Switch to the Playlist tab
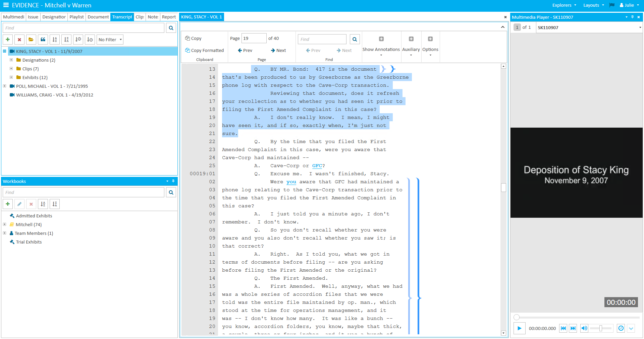 click(x=76, y=17)
